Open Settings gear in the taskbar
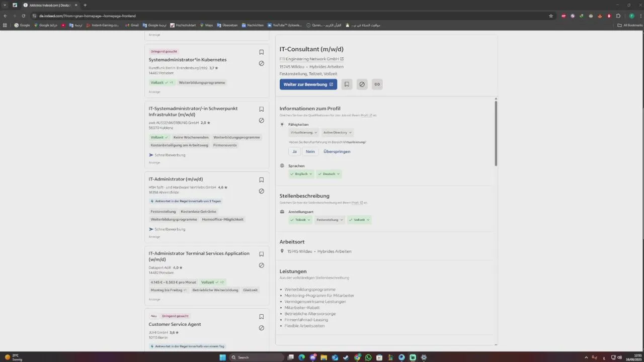This screenshot has width=644, height=362. [x=424, y=357]
